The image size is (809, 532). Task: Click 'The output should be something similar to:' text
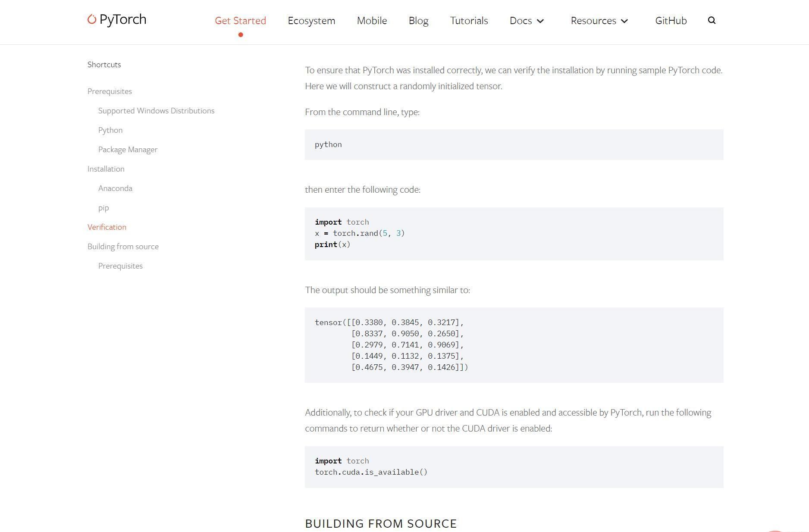(387, 290)
